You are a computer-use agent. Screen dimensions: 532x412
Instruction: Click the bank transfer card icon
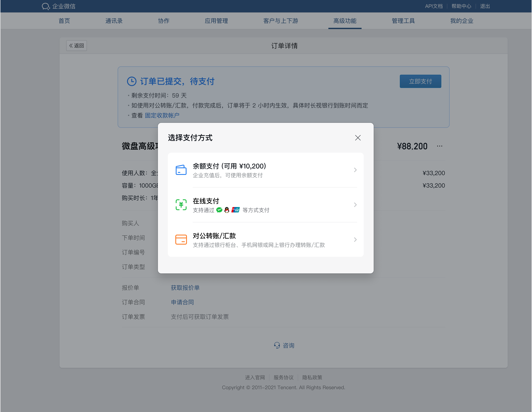click(181, 240)
